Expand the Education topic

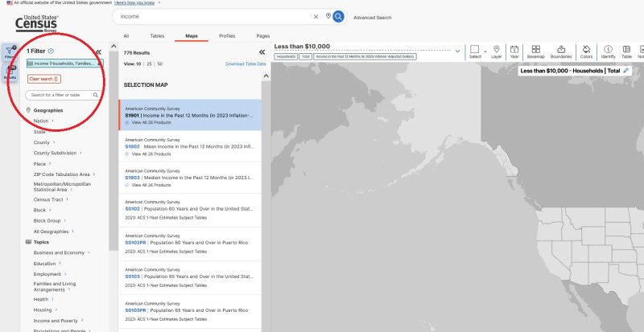(x=60, y=264)
